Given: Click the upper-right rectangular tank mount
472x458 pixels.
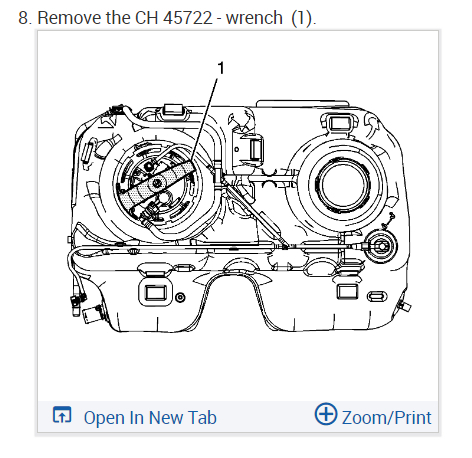Looking at the screenshot, I should point(340,123).
